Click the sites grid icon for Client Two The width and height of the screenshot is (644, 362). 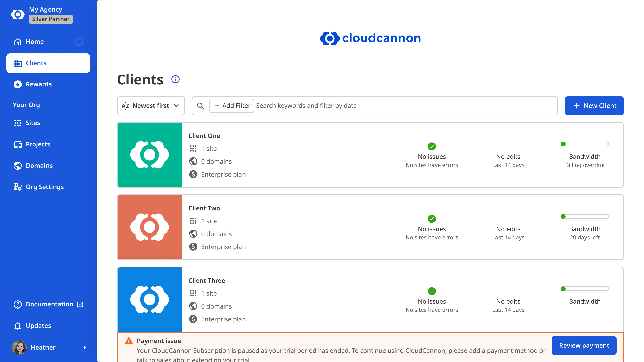pos(193,221)
